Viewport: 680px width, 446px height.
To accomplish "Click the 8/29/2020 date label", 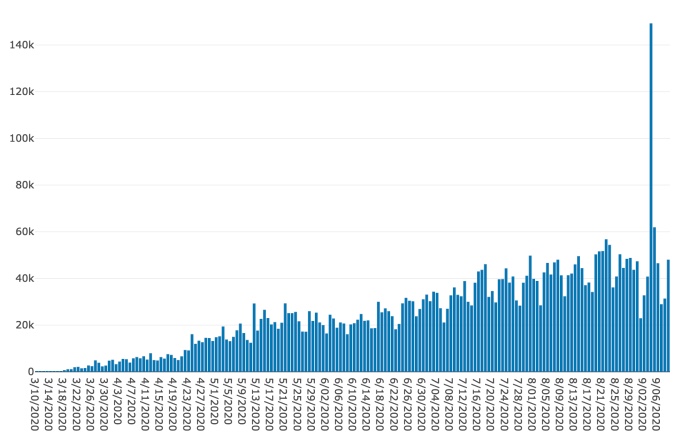I will coord(628,404).
